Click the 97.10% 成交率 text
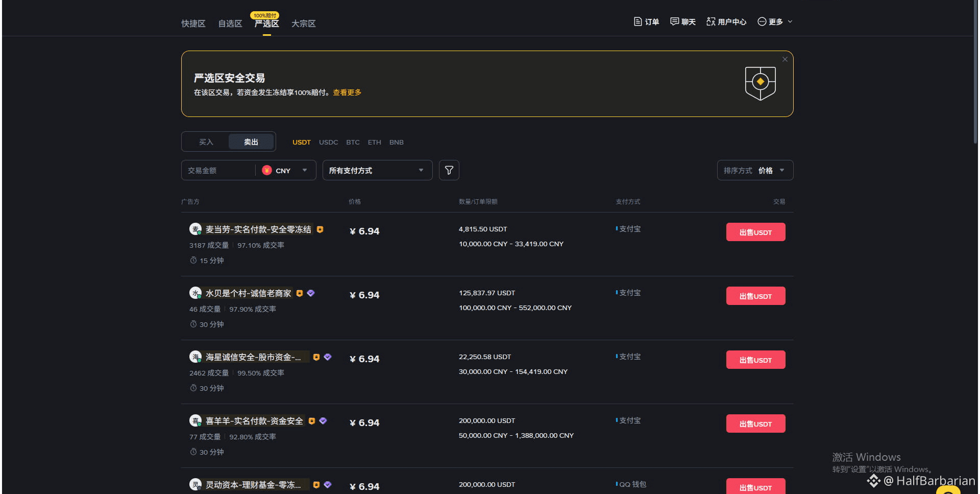This screenshot has width=980, height=494. [x=261, y=245]
